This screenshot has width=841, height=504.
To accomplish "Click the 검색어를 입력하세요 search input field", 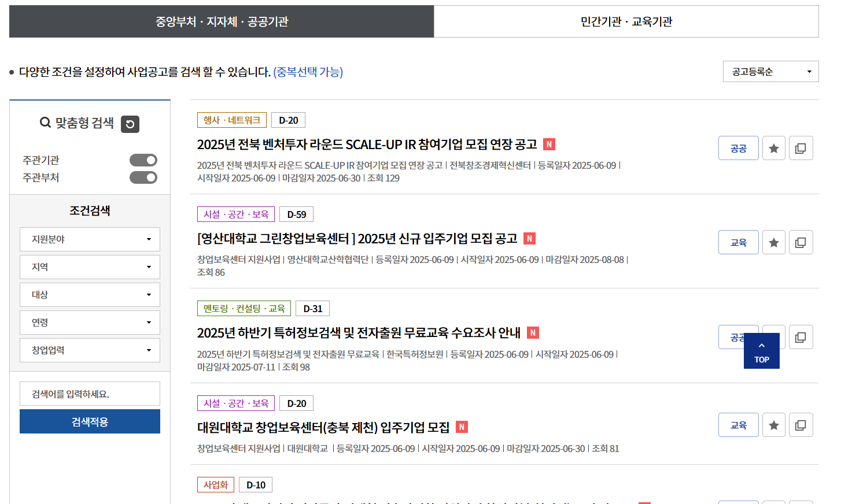I will [x=90, y=393].
